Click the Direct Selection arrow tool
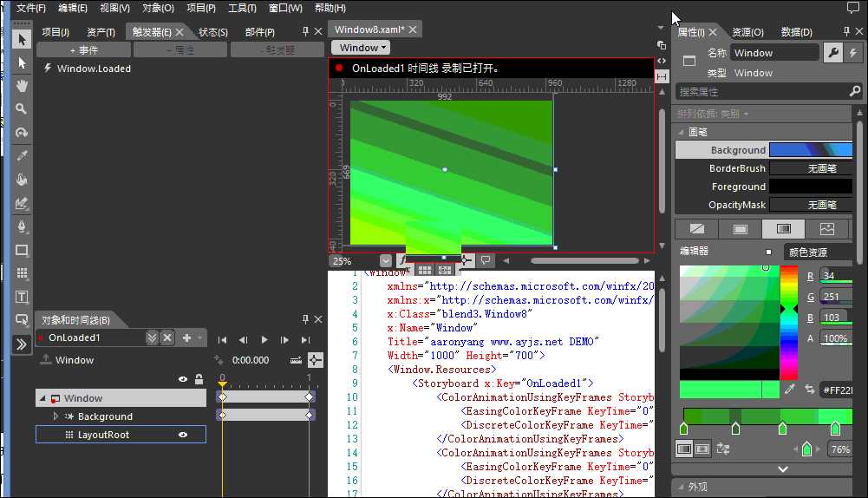This screenshot has width=868, height=498. click(x=22, y=63)
